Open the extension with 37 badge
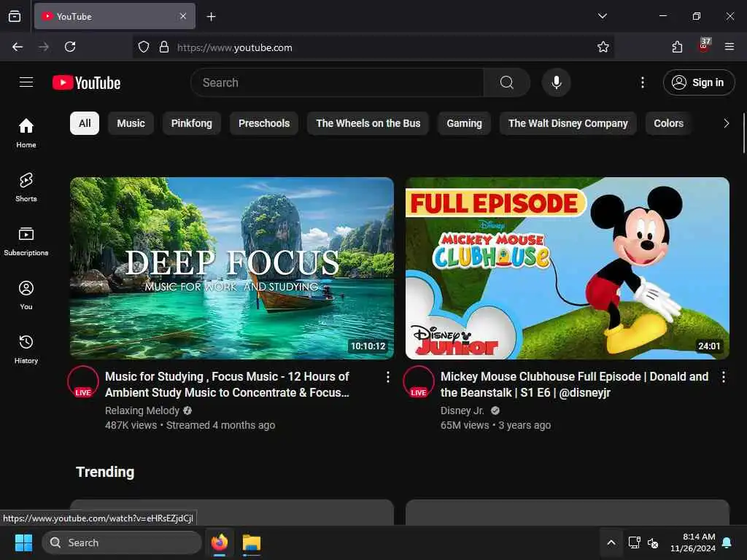Screen dimensions: 747x560 (704, 46)
